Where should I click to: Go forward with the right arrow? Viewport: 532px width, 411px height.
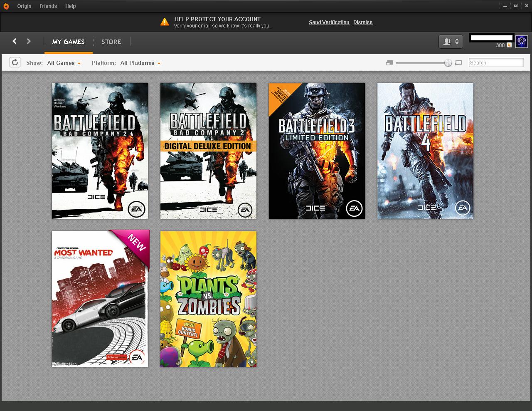click(29, 41)
